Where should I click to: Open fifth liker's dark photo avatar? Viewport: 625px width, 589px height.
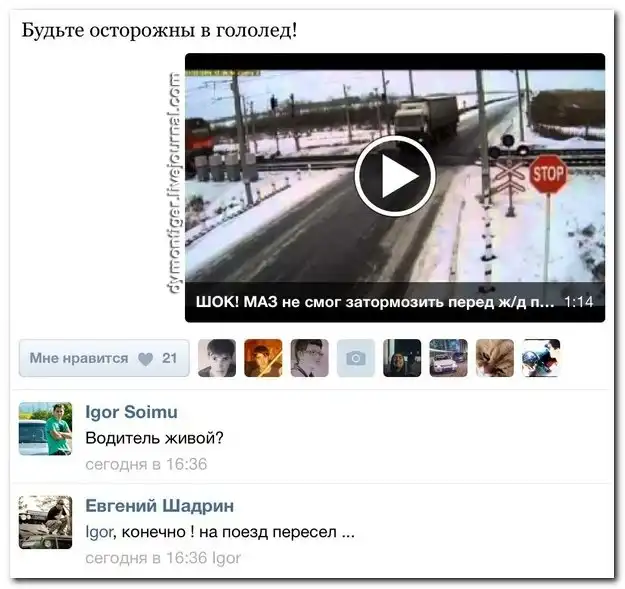[402, 358]
